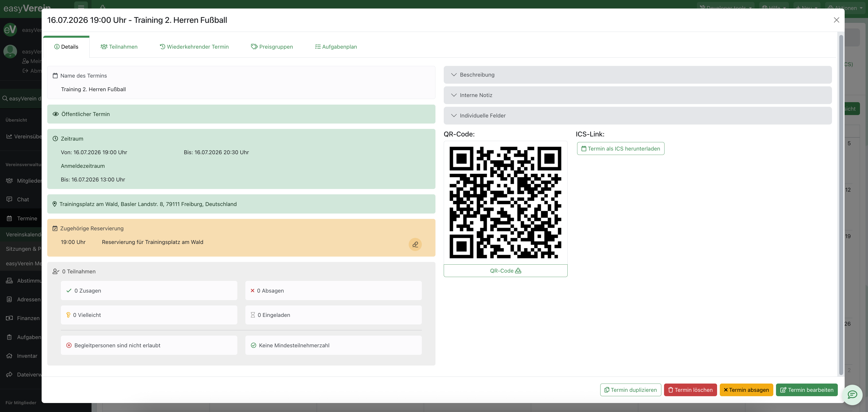
Task: Open Finanzen in the sidebar
Action: point(28,318)
